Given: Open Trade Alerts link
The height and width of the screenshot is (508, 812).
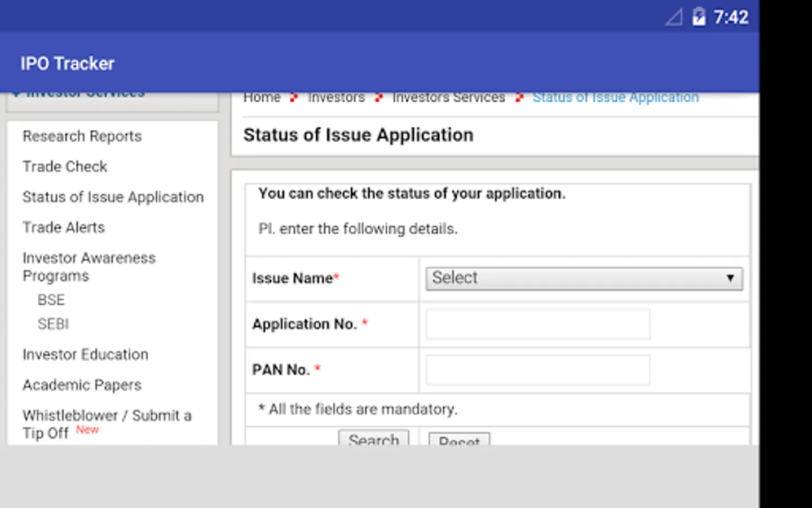Looking at the screenshot, I should (64, 227).
